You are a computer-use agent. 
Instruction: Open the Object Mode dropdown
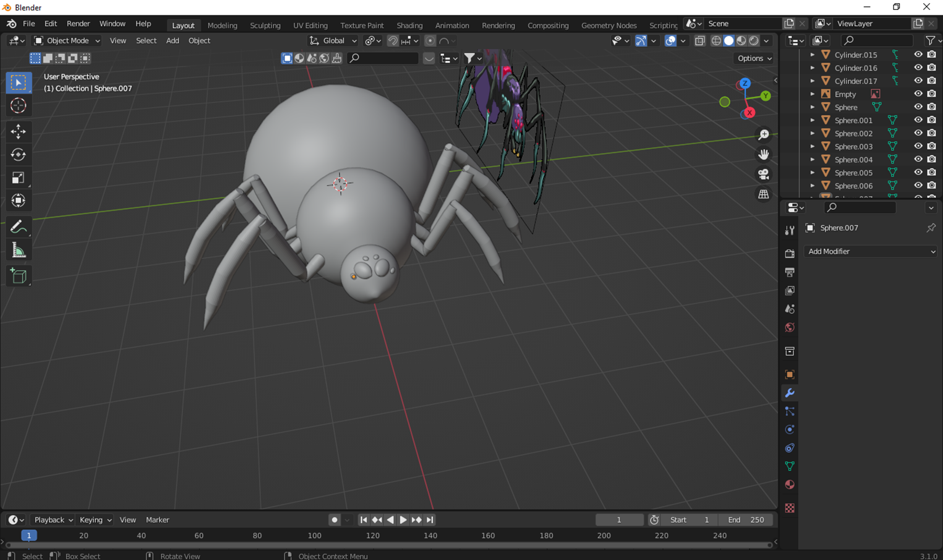[x=67, y=41]
